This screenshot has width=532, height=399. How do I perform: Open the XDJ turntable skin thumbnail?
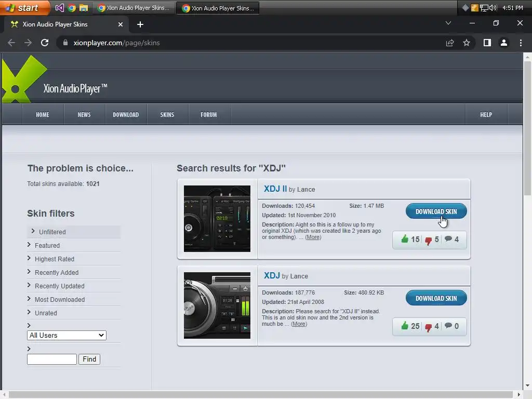tap(217, 305)
